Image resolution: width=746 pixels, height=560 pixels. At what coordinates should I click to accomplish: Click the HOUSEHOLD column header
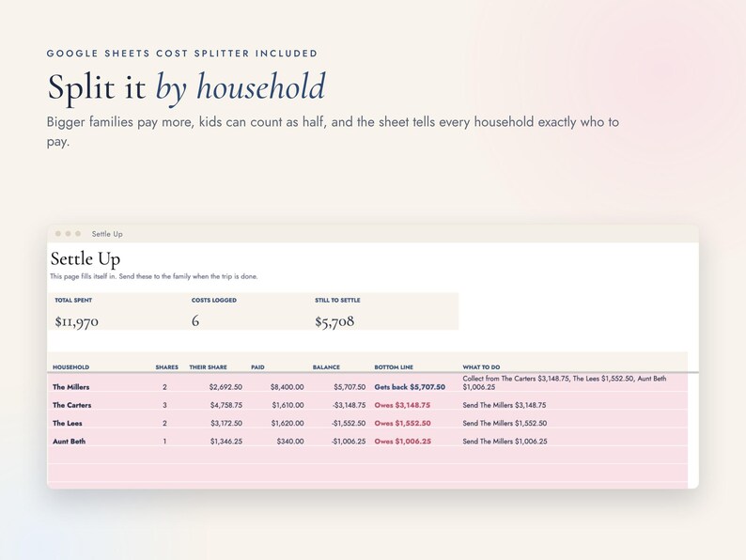click(x=70, y=367)
